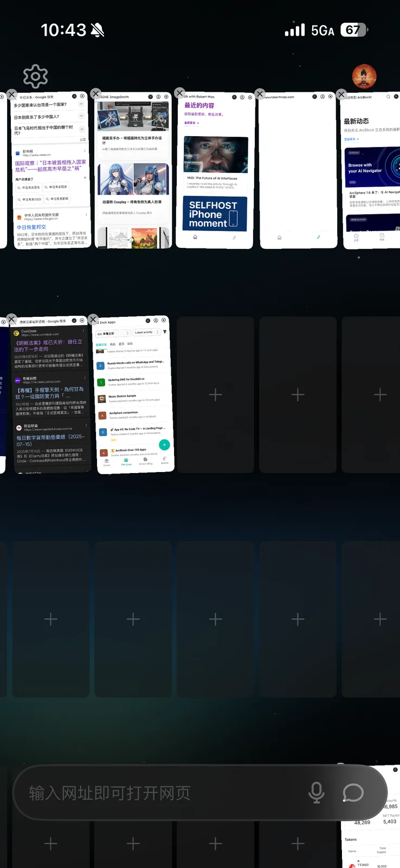The height and width of the screenshot is (868, 400).
Task: Close the IGNE ImageSmith tab
Action: (x=96, y=94)
